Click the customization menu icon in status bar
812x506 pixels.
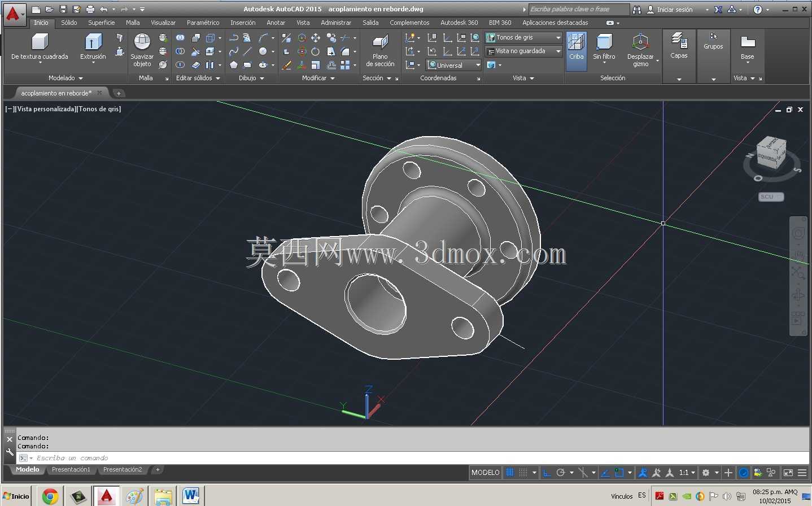point(802,473)
